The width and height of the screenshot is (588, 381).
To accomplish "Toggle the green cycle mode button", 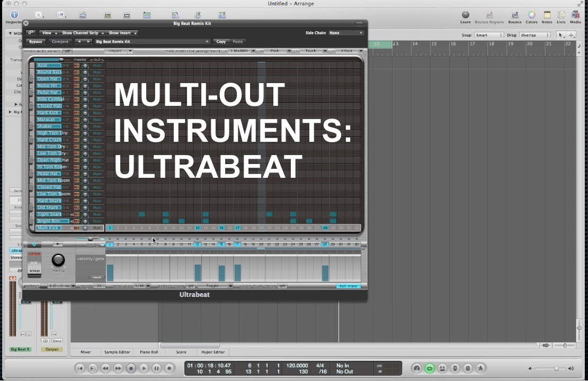I will (x=430, y=369).
